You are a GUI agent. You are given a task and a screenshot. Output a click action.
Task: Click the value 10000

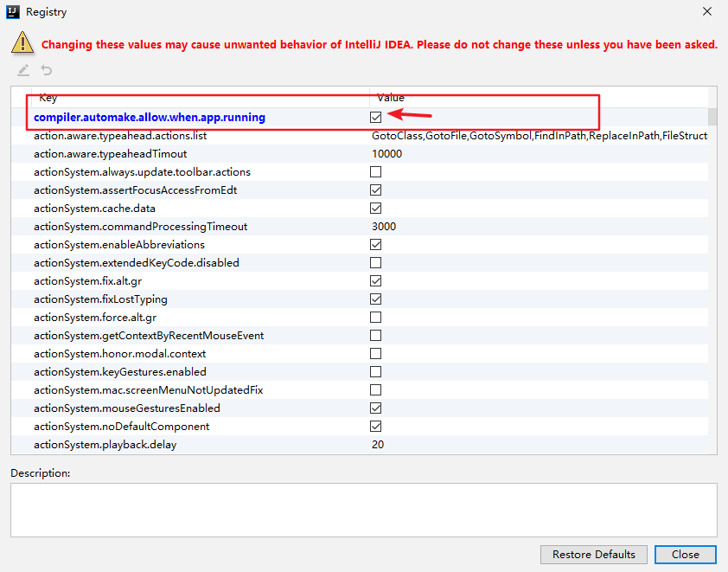[386, 154]
